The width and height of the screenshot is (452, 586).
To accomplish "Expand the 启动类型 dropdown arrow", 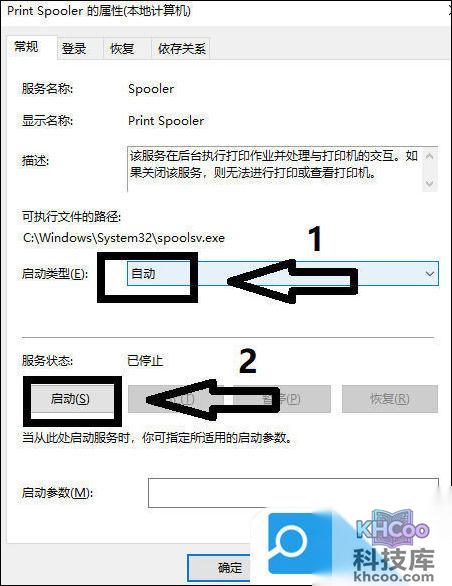I will click(430, 274).
